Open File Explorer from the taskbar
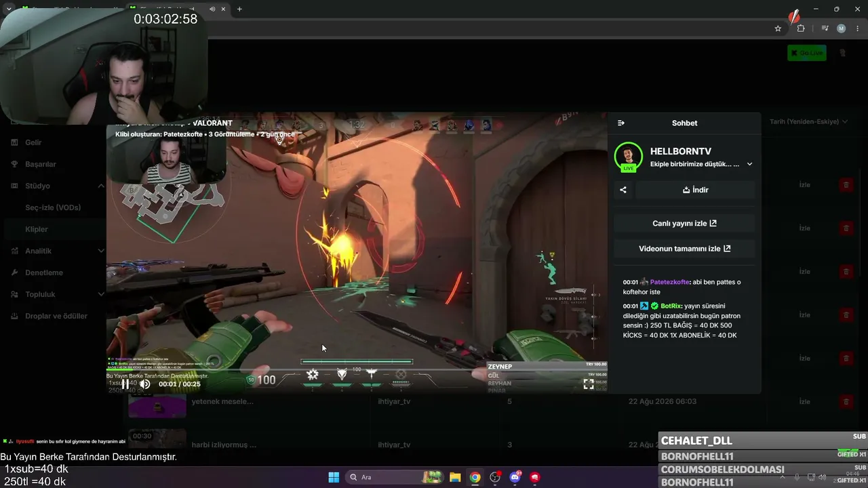This screenshot has width=868, height=488. 455,477
